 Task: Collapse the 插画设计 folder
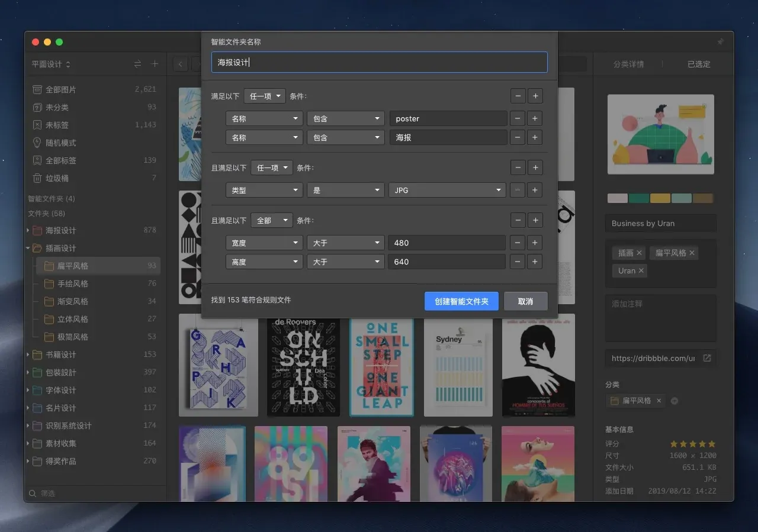28,248
